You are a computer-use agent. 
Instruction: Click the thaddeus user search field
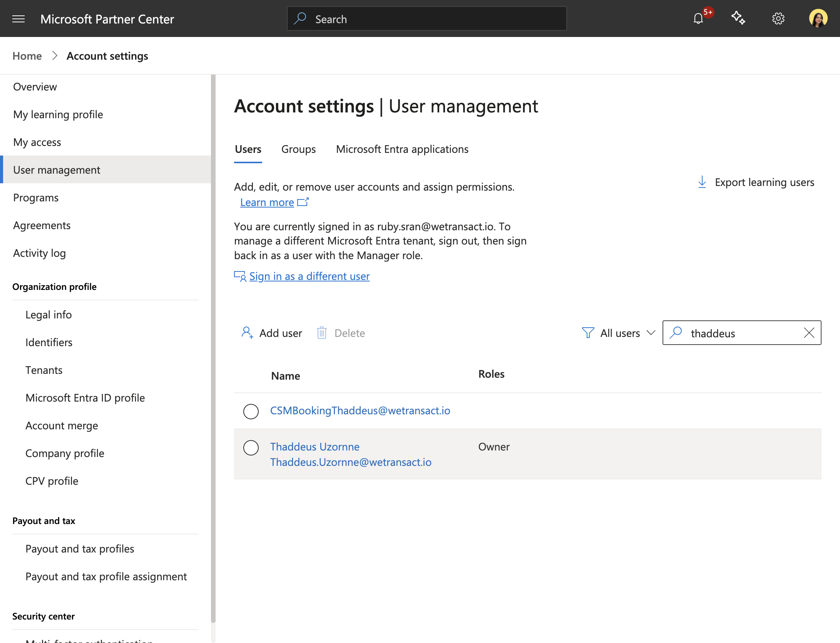tap(741, 333)
